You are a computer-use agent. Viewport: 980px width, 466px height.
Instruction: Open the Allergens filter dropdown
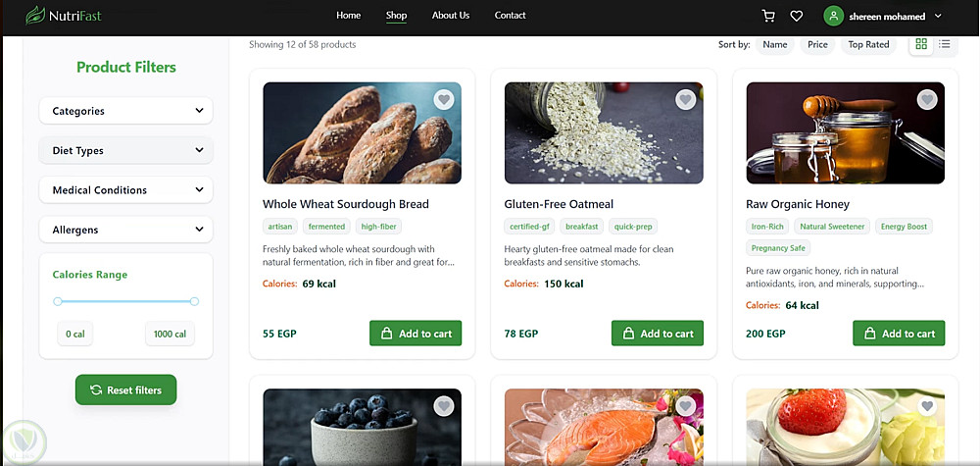(x=126, y=230)
